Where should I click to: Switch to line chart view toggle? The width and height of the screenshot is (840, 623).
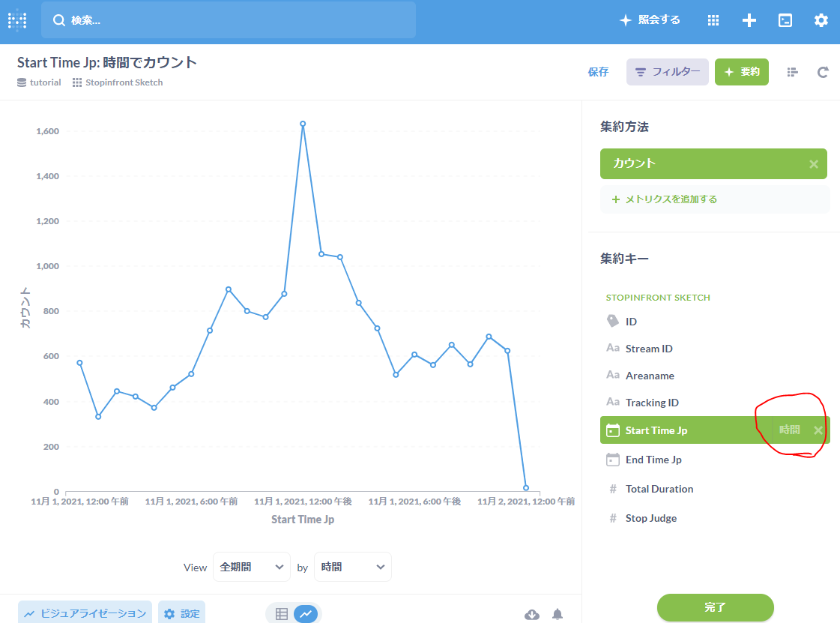[x=306, y=613]
